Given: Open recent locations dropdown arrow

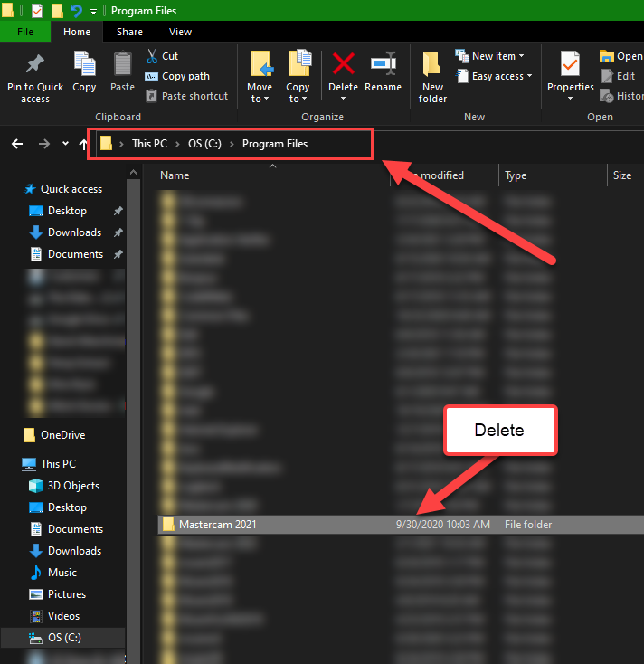Looking at the screenshot, I should 65,144.
